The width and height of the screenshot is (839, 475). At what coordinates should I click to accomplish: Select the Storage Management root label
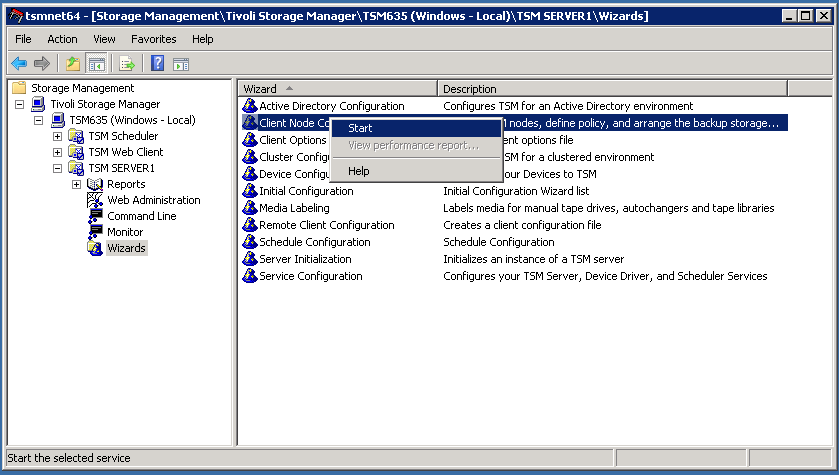(x=82, y=88)
